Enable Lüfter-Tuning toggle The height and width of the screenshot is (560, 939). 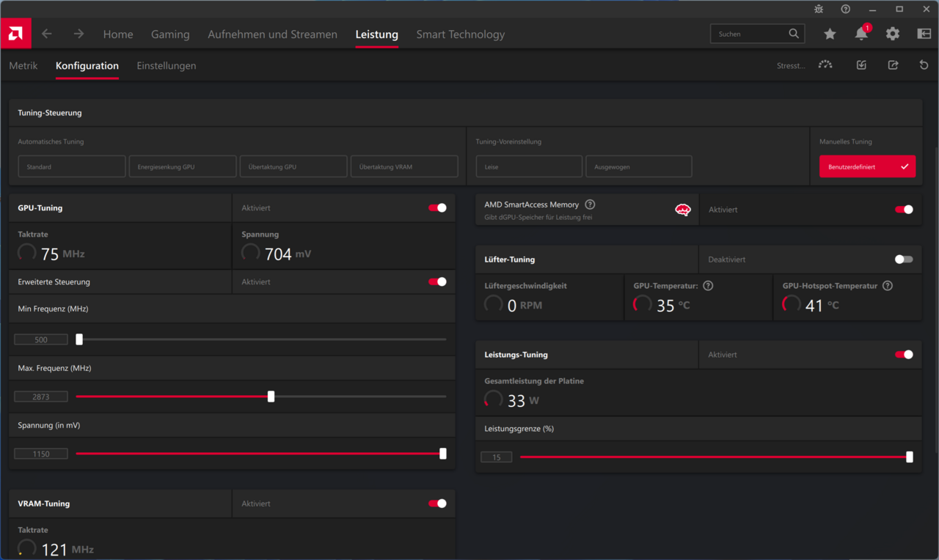904,259
